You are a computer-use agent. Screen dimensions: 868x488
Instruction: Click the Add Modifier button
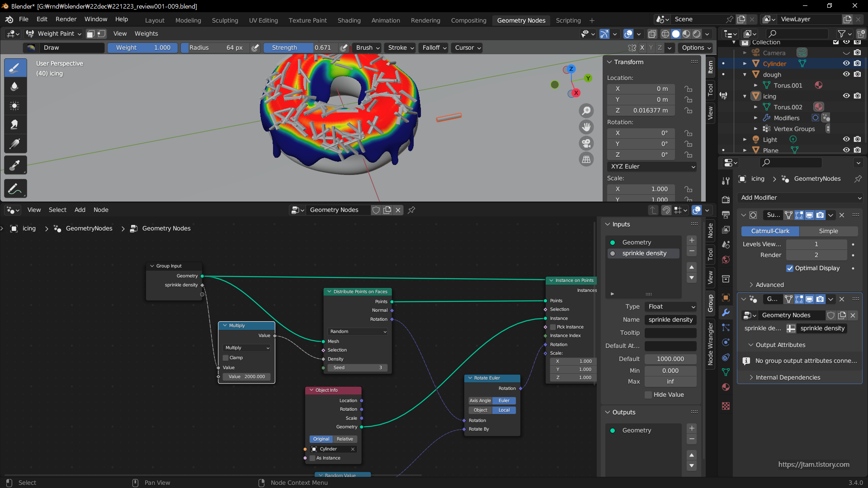click(800, 197)
